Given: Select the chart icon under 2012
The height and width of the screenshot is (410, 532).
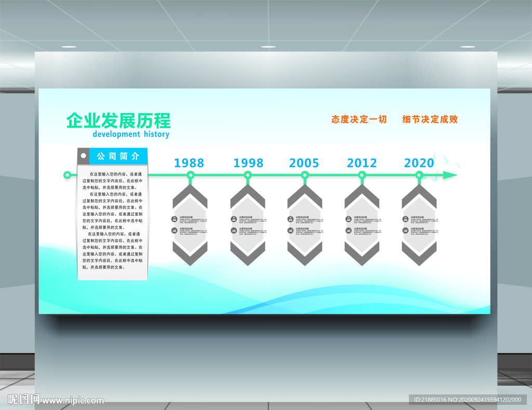Looking at the screenshot, I should (x=349, y=230).
